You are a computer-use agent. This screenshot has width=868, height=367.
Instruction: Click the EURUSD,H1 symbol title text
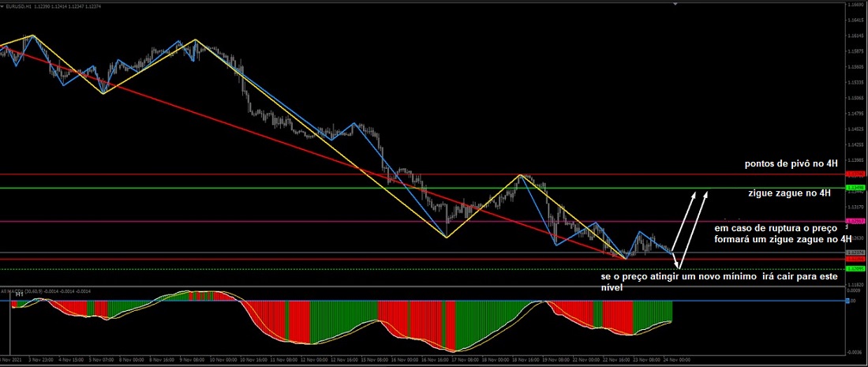(19, 6)
